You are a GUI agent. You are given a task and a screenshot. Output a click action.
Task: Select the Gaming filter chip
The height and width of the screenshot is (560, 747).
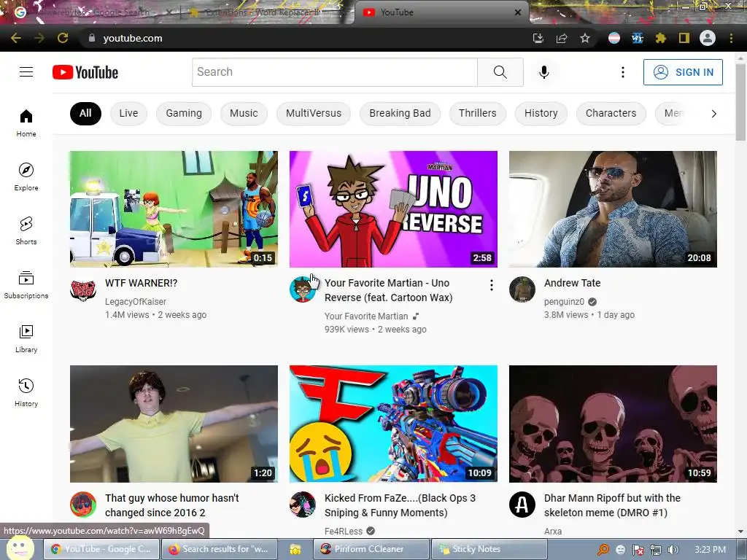pos(184,113)
